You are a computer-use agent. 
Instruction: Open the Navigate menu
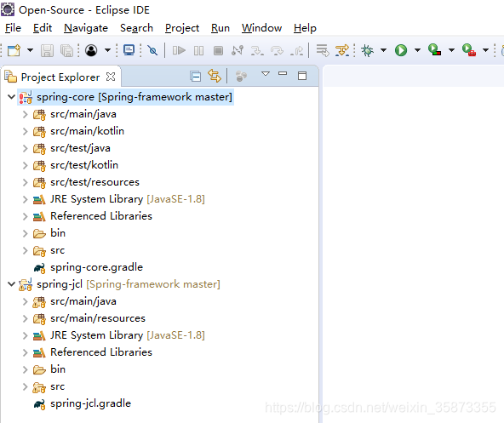tap(86, 28)
